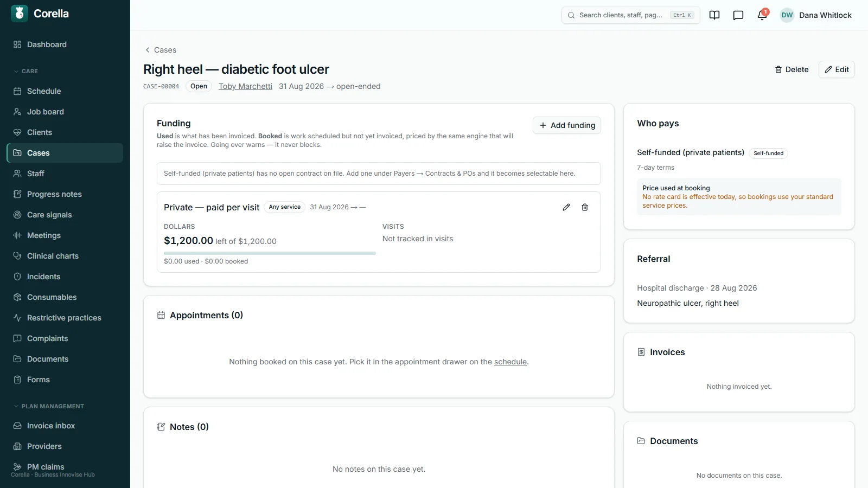Select the CASE-00004 identifier
The width and height of the screenshot is (868, 488).
[x=161, y=86]
